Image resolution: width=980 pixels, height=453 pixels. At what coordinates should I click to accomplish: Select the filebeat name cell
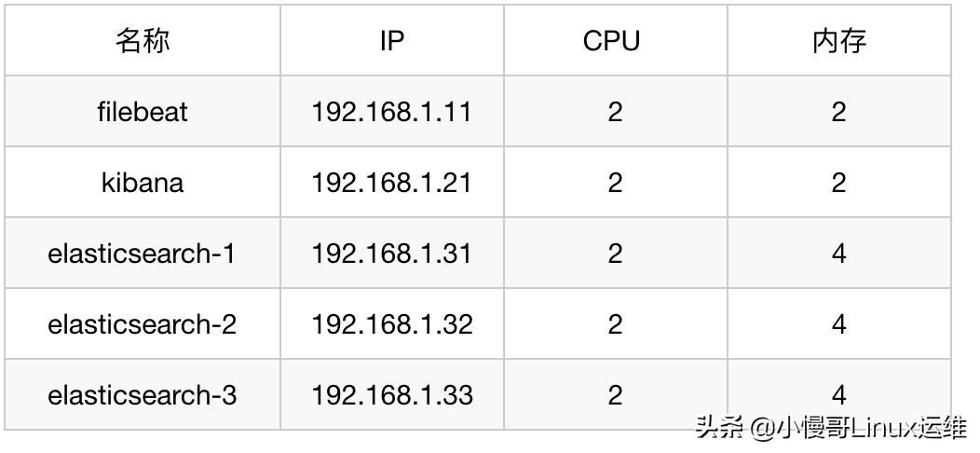pyautogui.click(x=143, y=112)
